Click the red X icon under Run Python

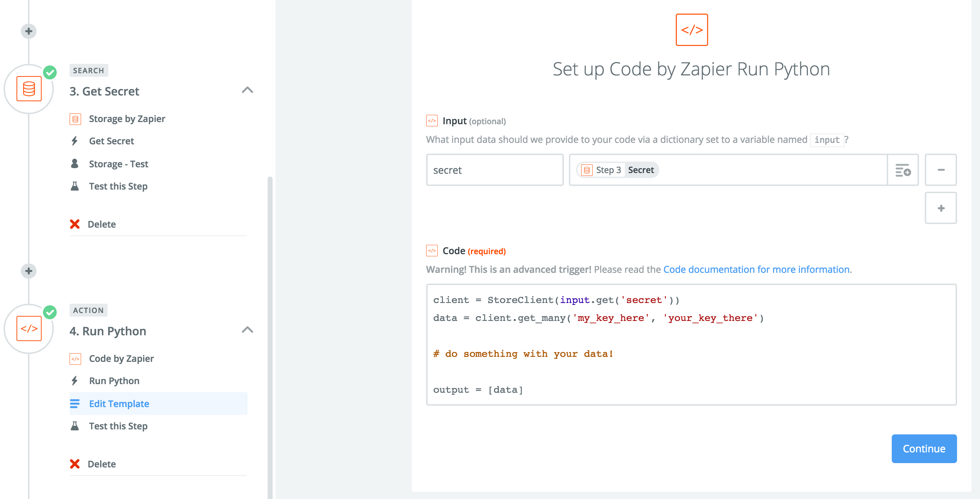click(x=75, y=464)
